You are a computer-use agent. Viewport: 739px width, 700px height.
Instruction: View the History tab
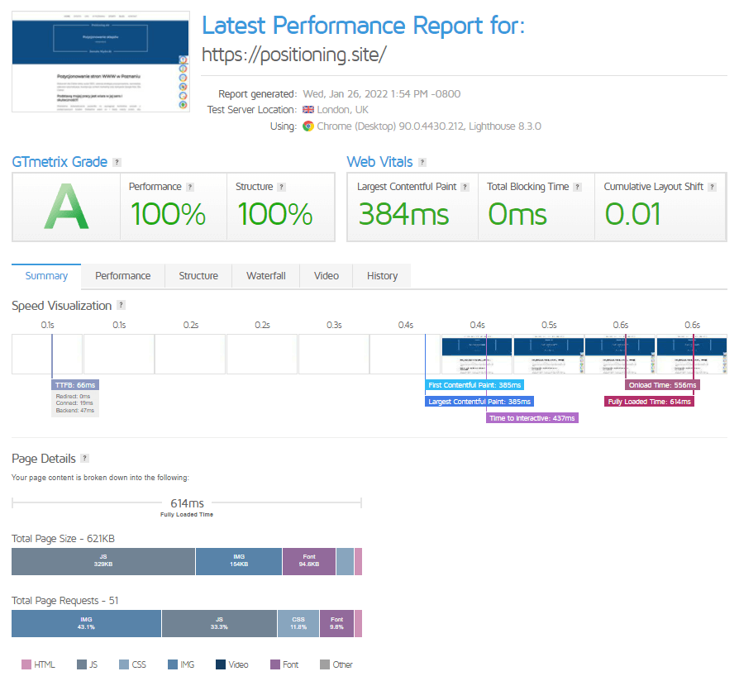click(x=382, y=276)
